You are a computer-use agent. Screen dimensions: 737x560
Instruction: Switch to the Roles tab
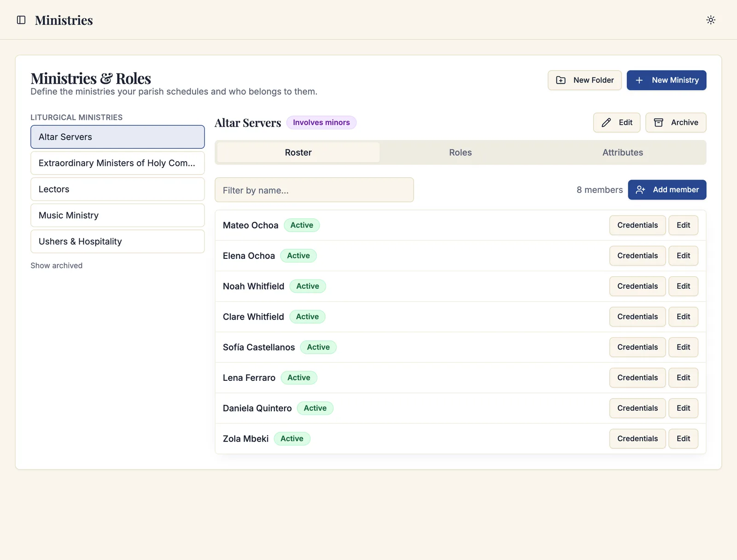(461, 152)
